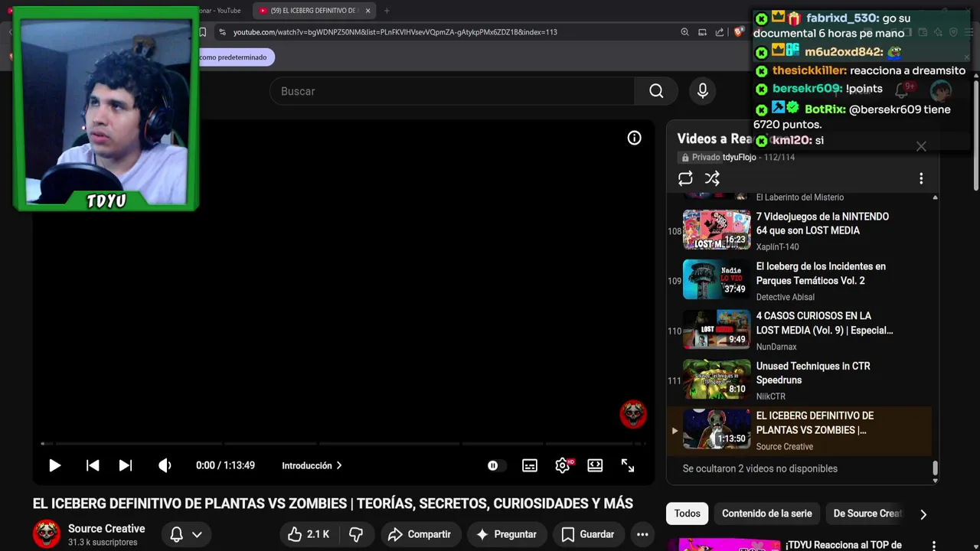Skip to the next video

pos(126,465)
